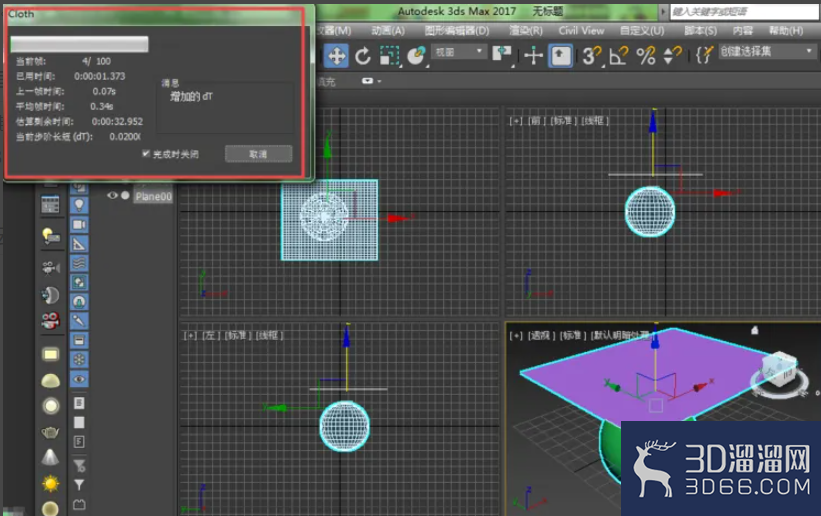This screenshot has width=821, height=516.
Task: Open [线框] shading menu in left viewport
Action: (x=269, y=335)
